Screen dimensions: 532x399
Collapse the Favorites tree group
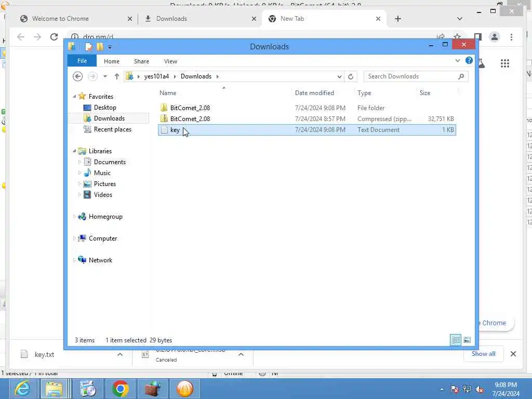pyautogui.click(x=74, y=97)
